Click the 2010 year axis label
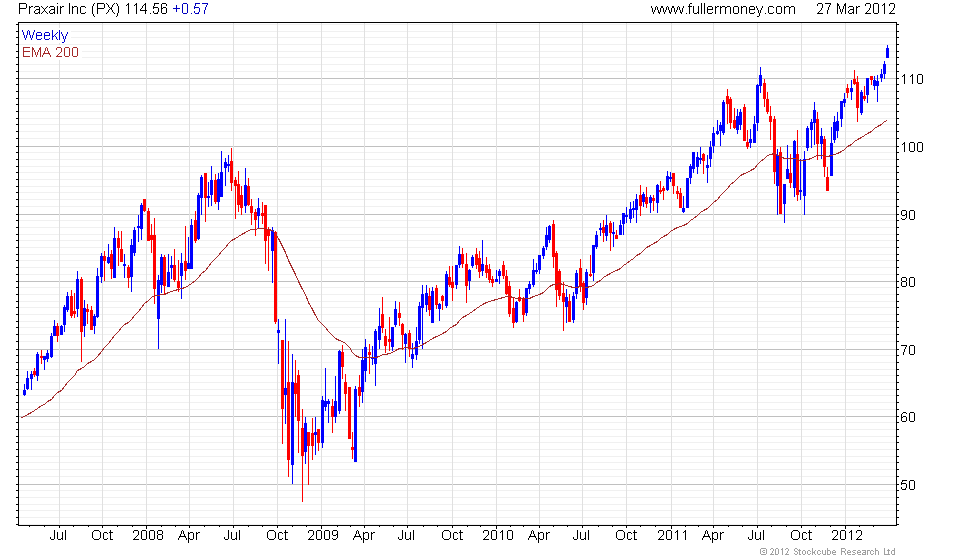 (x=498, y=536)
